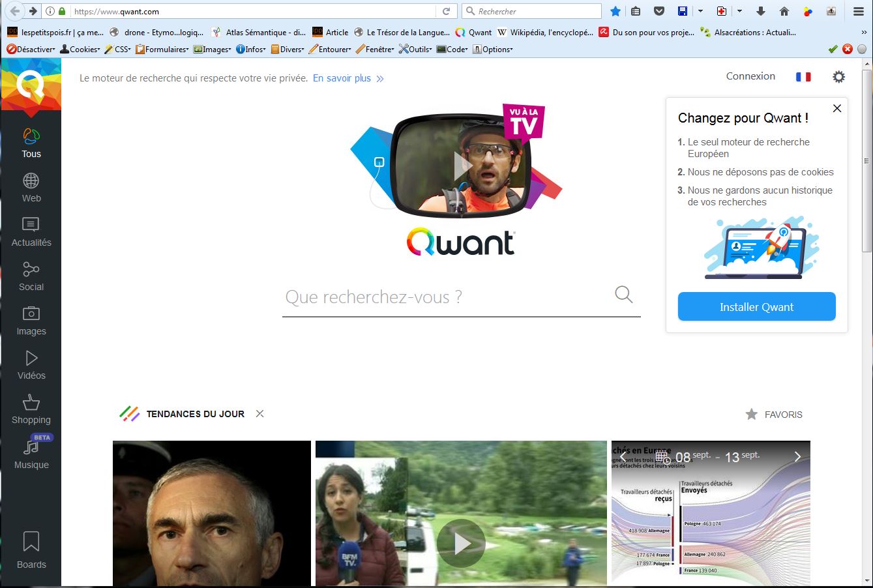This screenshot has height=588, width=873.
Task: Expand the Formulaires dropdown in developer toolbar
Action: [x=162, y=50]
